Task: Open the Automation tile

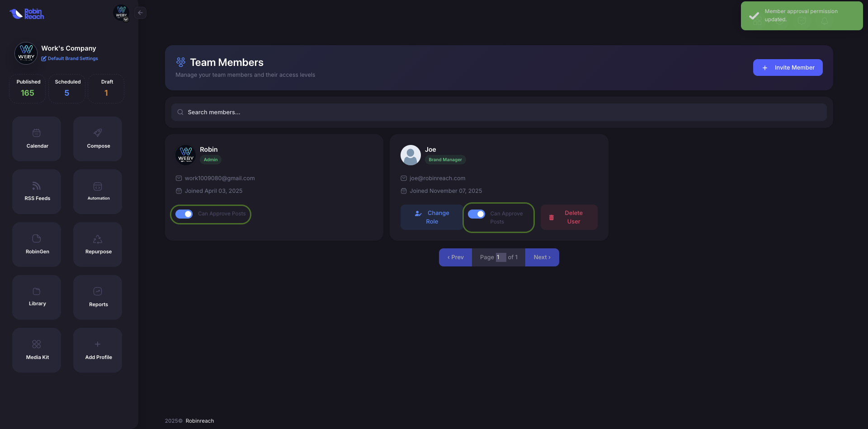Action: (98, 191)
